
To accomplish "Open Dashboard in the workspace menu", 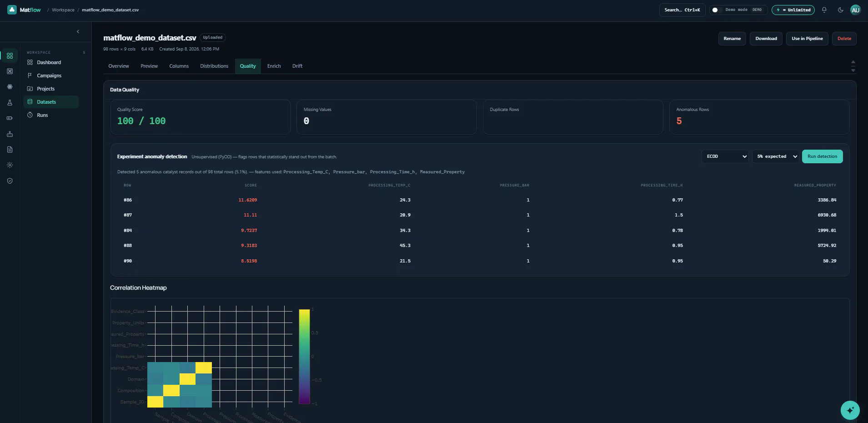I will pyautogui.click(x=51, y=62).
